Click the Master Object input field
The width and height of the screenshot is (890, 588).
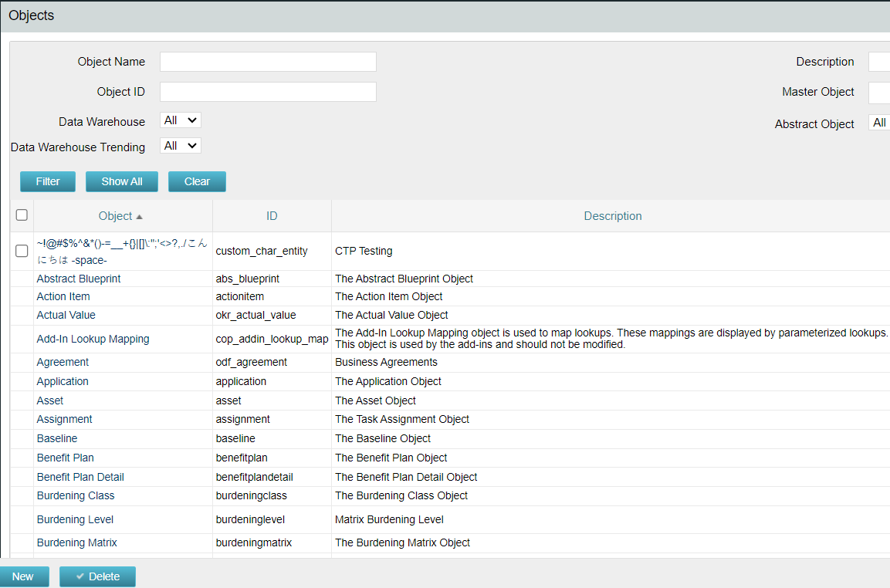coord(879,93)
